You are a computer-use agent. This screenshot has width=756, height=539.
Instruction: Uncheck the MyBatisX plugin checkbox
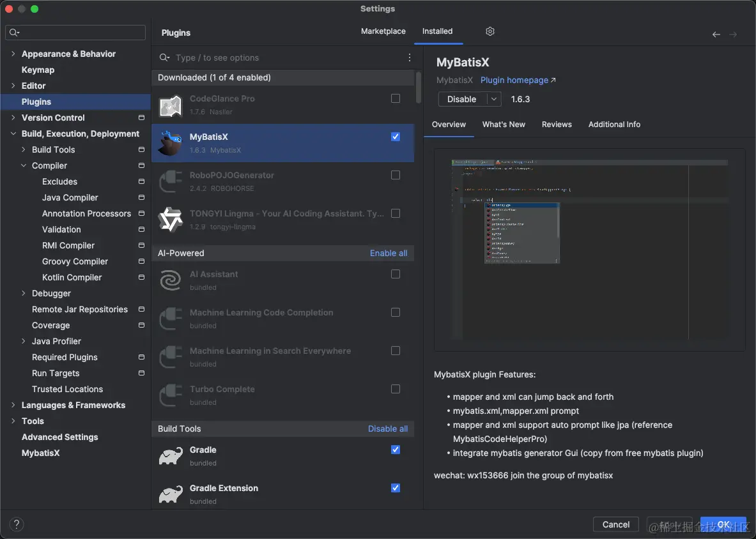click(396, 137)
